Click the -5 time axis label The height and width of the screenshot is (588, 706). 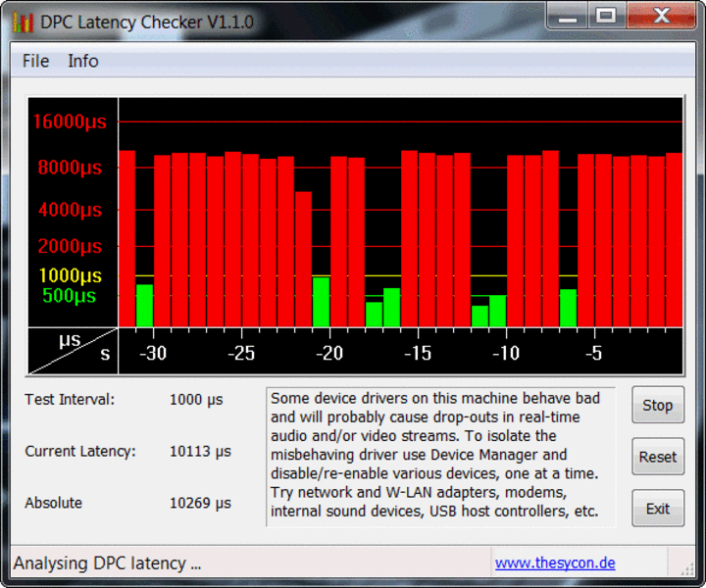[594, 353]
